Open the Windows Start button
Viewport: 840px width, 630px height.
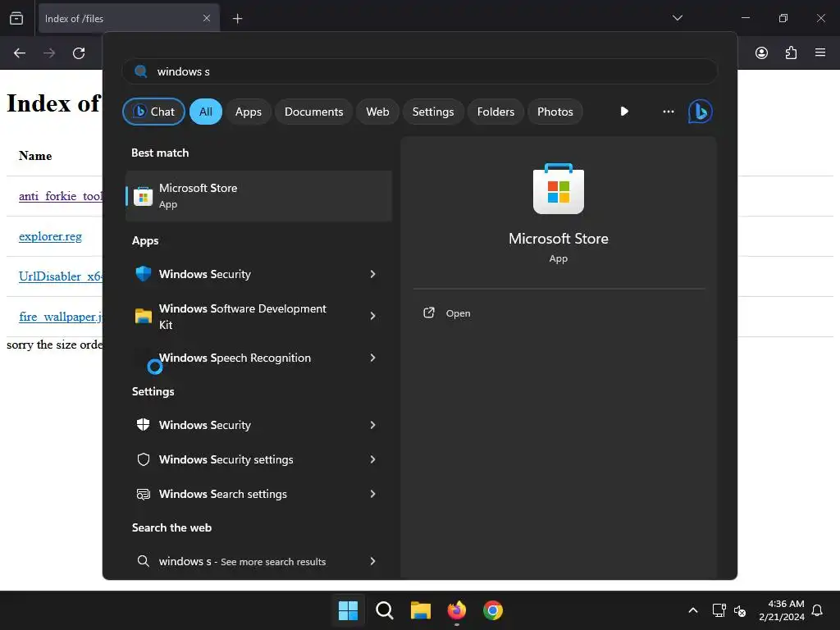tap(348, 610)
